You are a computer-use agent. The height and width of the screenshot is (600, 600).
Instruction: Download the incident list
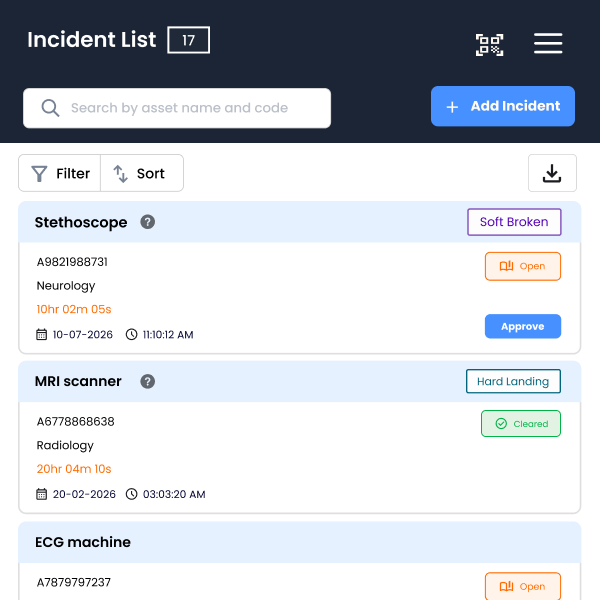click(552, 173)
